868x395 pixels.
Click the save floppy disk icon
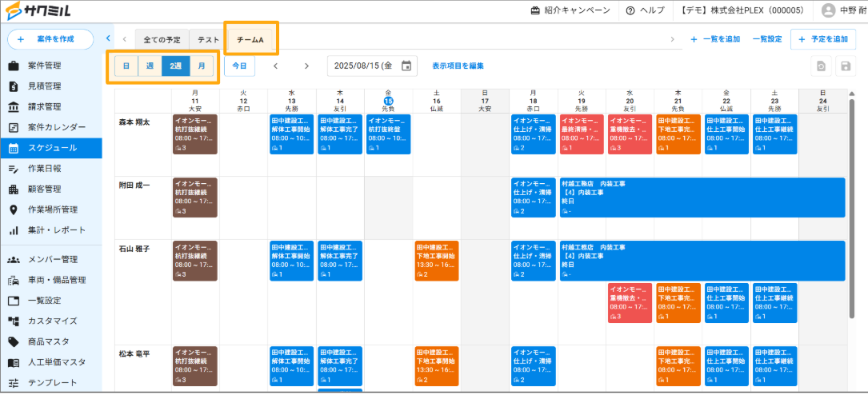pos(844,66)
